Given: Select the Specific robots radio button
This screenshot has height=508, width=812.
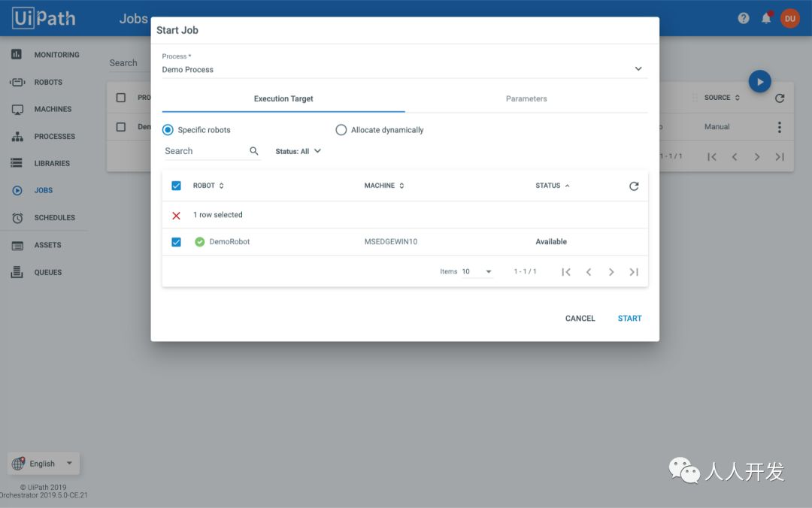Looking at the screenshot, I should coord(168,130).
